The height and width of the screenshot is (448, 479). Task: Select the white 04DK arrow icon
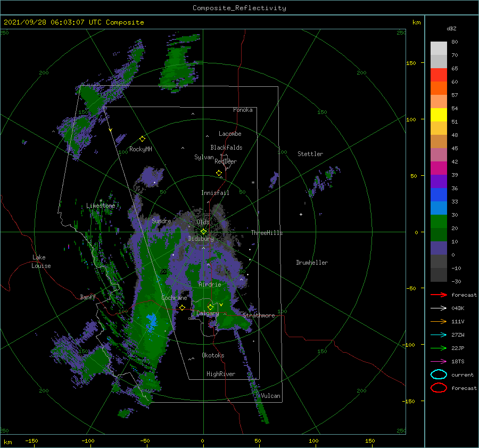[x=439, y=308]
